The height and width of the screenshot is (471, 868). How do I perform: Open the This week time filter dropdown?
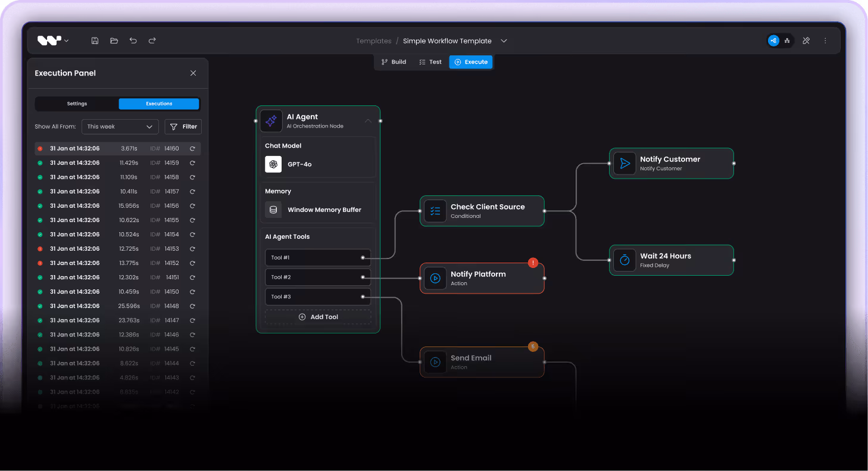click(x=120, y=126)
